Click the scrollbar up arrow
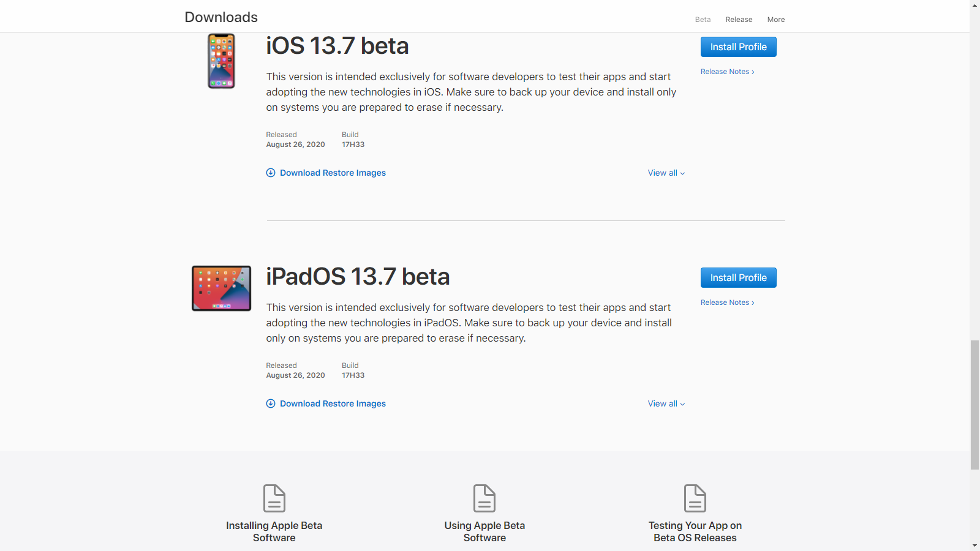 (x=974, y=5)
